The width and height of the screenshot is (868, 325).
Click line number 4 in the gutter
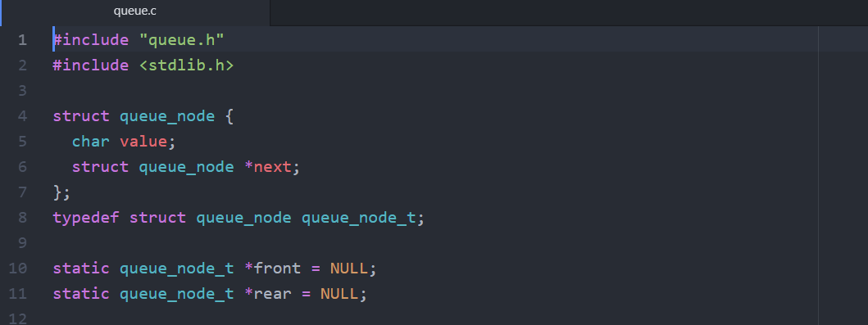pyautogui.click(x=22, y=116)
